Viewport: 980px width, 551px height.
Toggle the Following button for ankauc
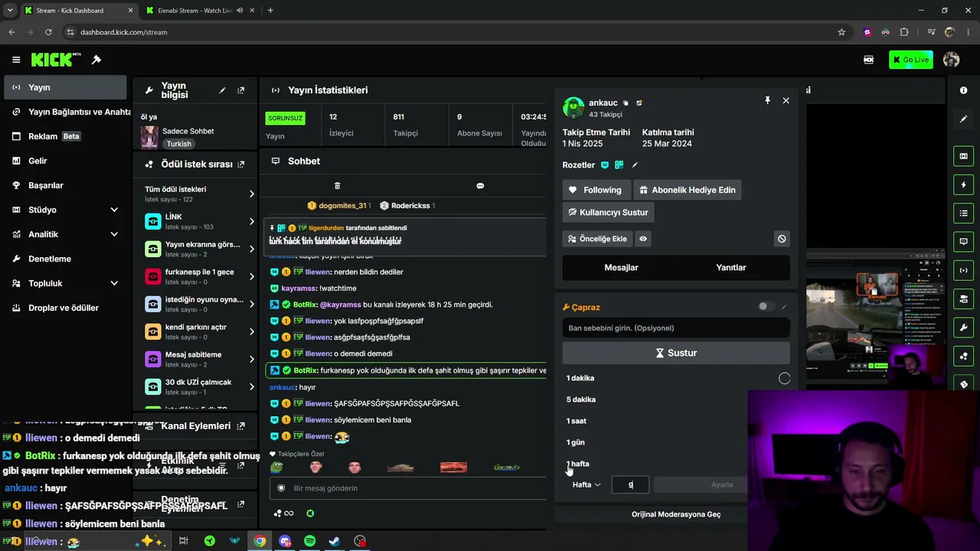pyautogui.click(x=596, y=190)
